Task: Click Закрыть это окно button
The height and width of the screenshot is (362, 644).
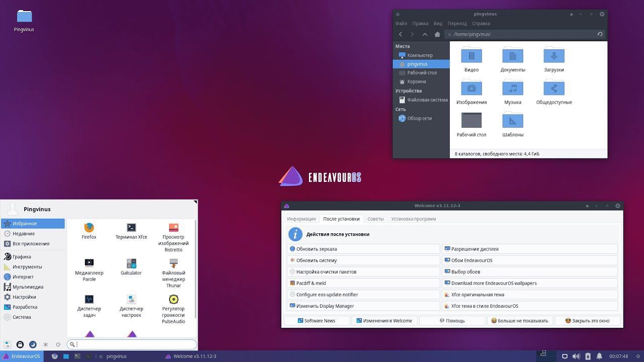Action: pos(588,321)
